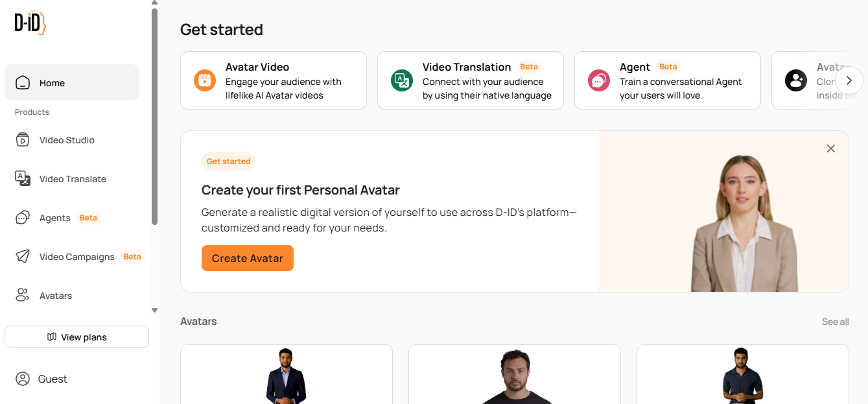Click the blonde woman banner image

point(744,223)
